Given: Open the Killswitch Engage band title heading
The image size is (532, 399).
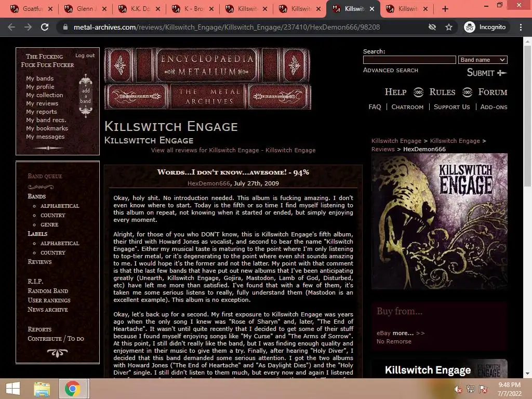Looking at the screenshot, I should click(x=171, y=127).
